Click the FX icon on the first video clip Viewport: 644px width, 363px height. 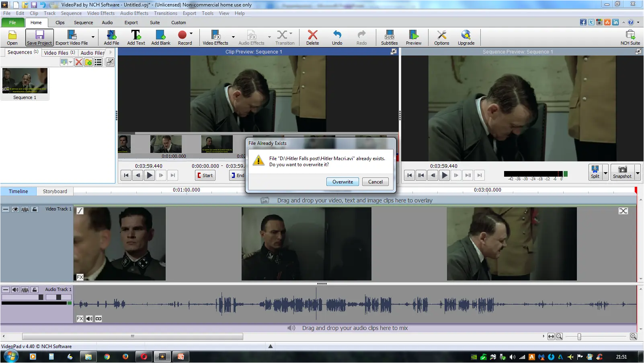80,277
